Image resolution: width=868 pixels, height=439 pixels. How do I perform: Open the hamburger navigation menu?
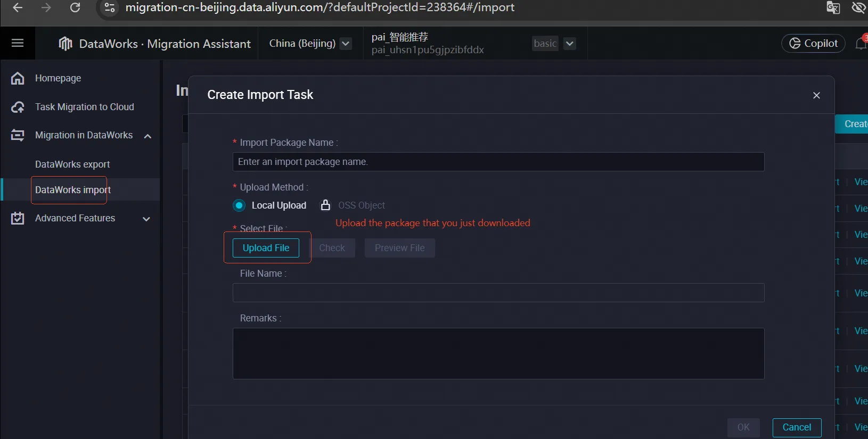coord(18,43)
